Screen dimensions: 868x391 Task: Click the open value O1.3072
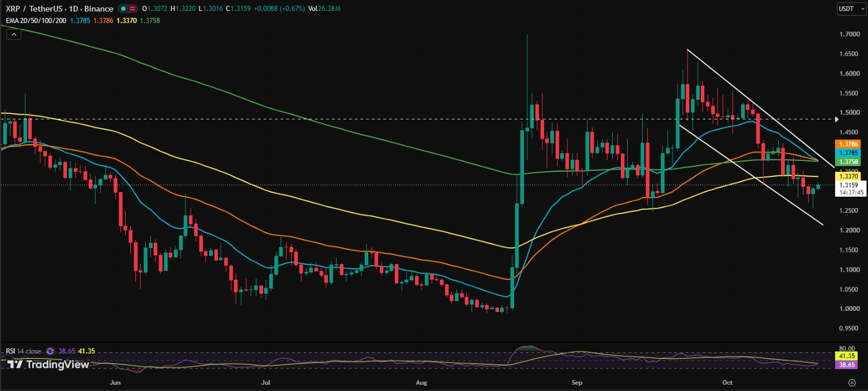154,9
